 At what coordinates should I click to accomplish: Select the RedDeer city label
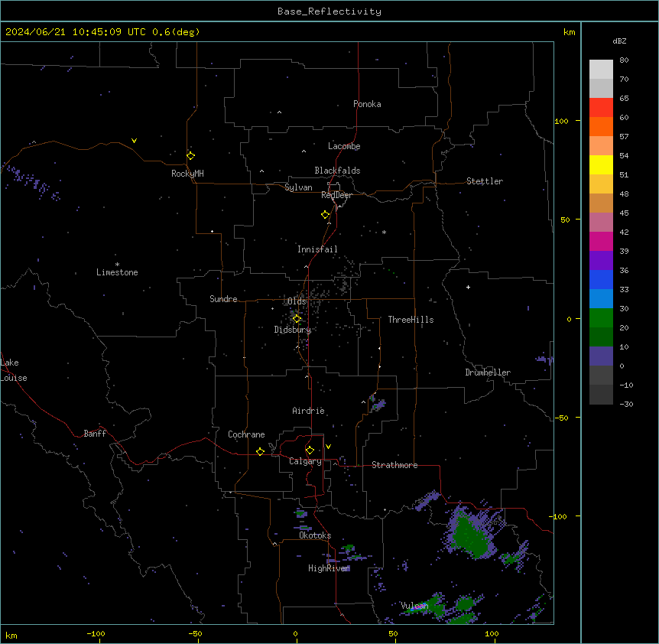[336, 195]
